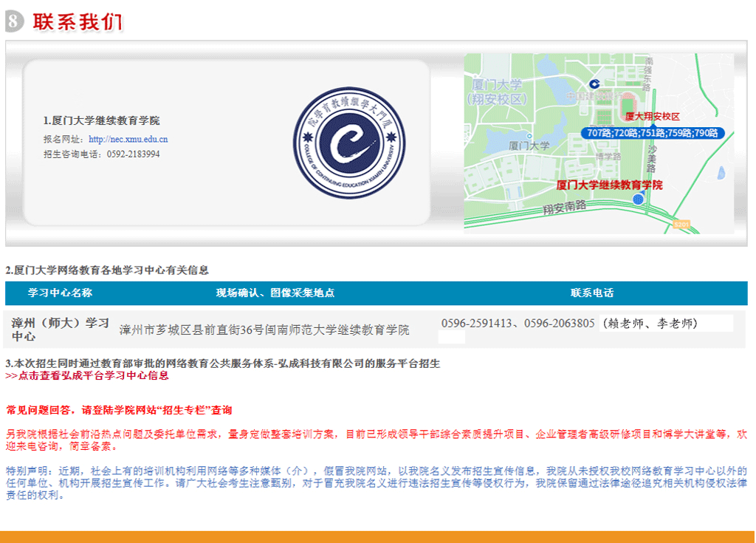This screenshot has width=756, height=543.
Task: Click the 学习中心名称 column header
Action: pyautogui.click(x=60, y=293)
